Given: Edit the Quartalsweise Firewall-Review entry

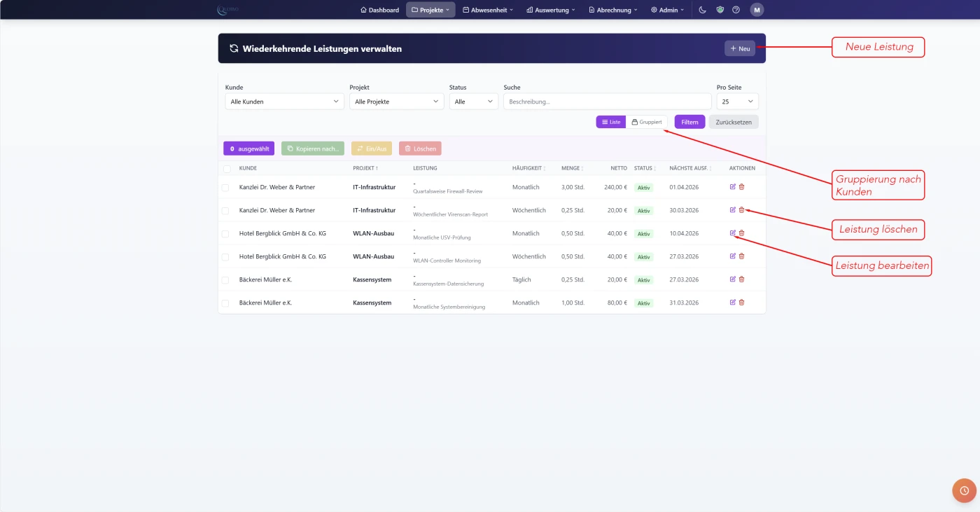Looking at the screenshot, I should click(x=732, y=187).
